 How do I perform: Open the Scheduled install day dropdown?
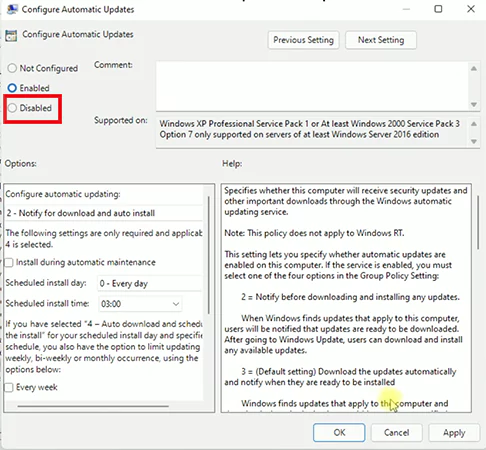[150, 284]
